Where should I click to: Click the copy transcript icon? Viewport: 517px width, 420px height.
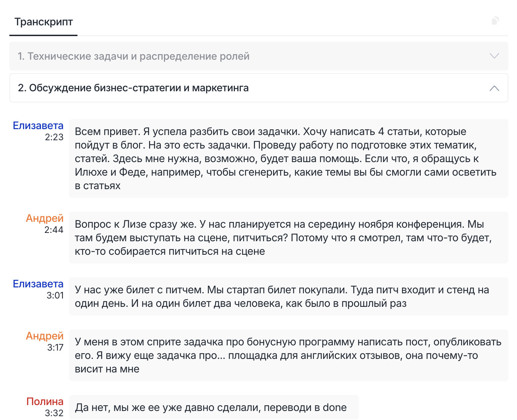pos(495,21)
